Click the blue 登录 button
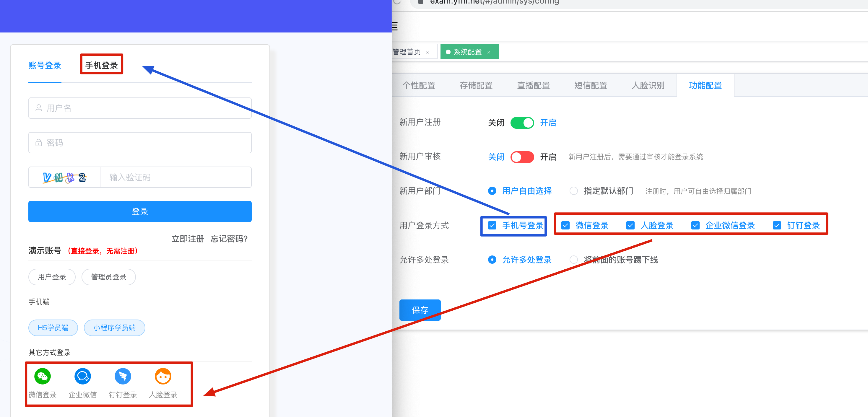 140,211
